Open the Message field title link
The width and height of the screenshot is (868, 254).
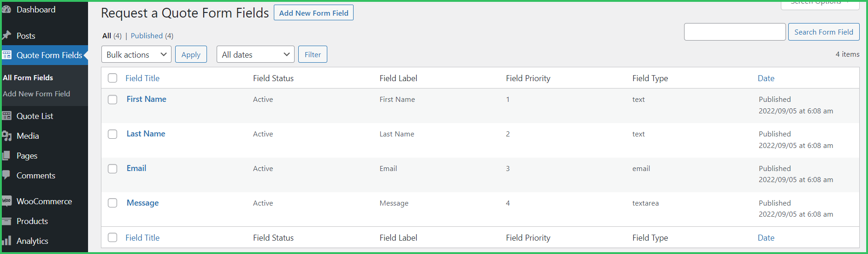click(x=142, y=203)
